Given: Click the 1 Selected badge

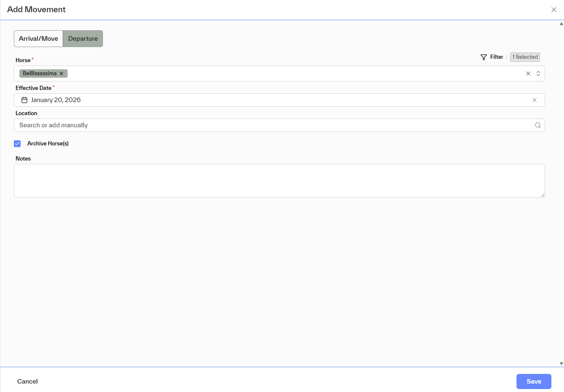Looking at the screenshot, I should (525, 57).
